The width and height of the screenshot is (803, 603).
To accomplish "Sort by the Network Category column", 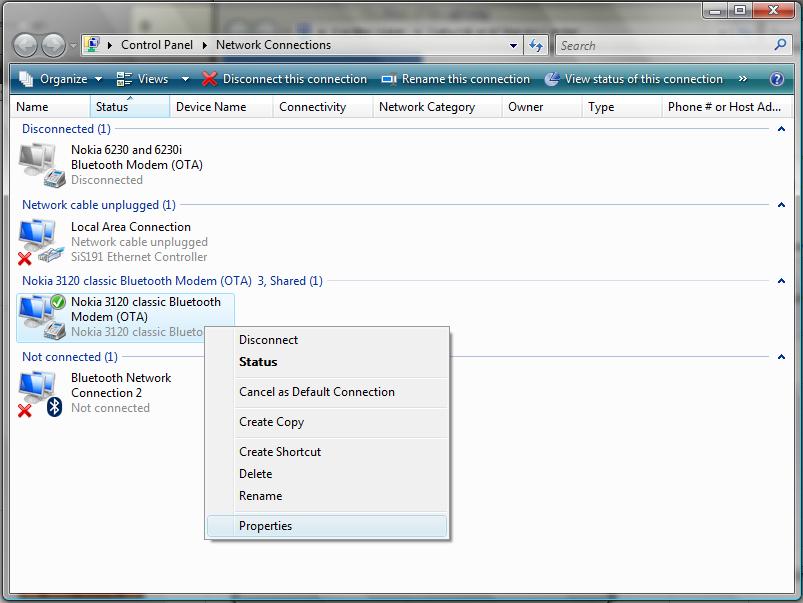I will [x=437, y=107].
